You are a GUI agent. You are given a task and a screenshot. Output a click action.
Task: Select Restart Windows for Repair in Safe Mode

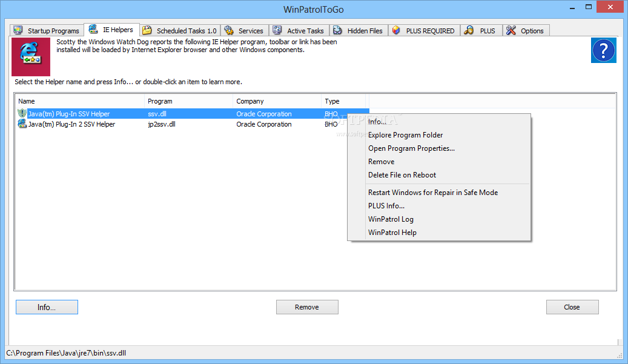click(439, 192)
